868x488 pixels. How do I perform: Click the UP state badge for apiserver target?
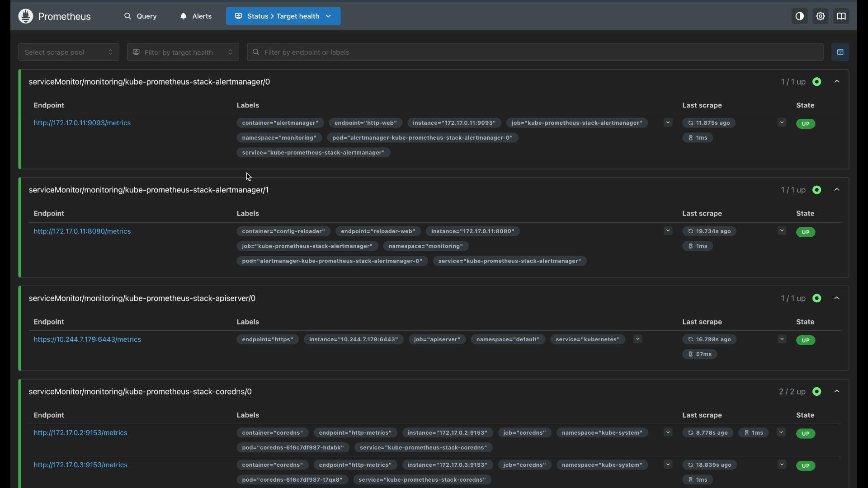coord(806,341)
